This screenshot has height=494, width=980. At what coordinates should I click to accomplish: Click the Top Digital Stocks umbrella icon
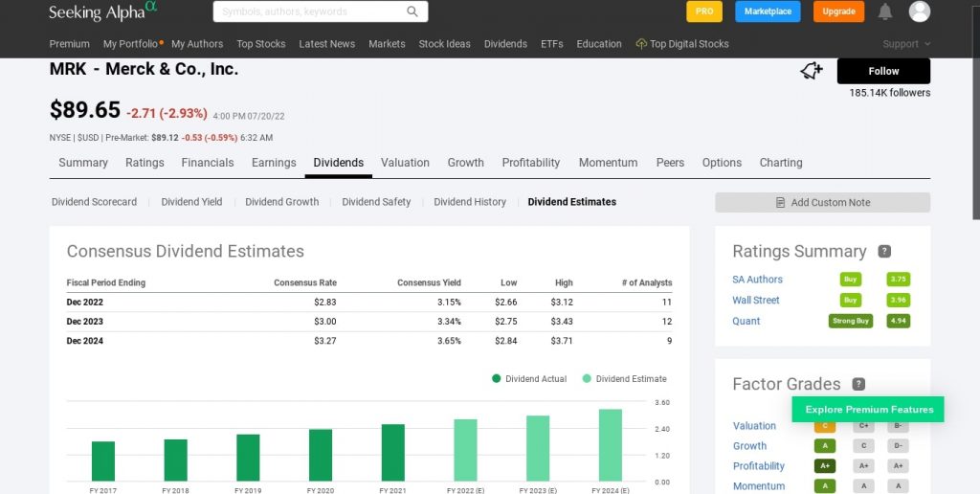click(641, 44)
